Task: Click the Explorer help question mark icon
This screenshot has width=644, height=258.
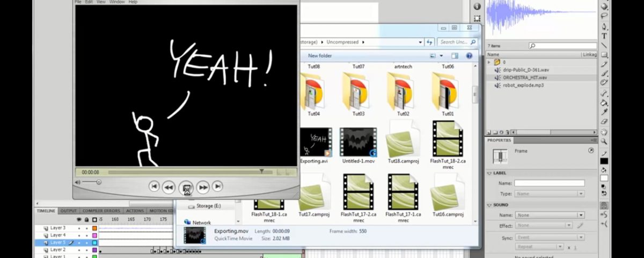Action: tap(469, 56)
